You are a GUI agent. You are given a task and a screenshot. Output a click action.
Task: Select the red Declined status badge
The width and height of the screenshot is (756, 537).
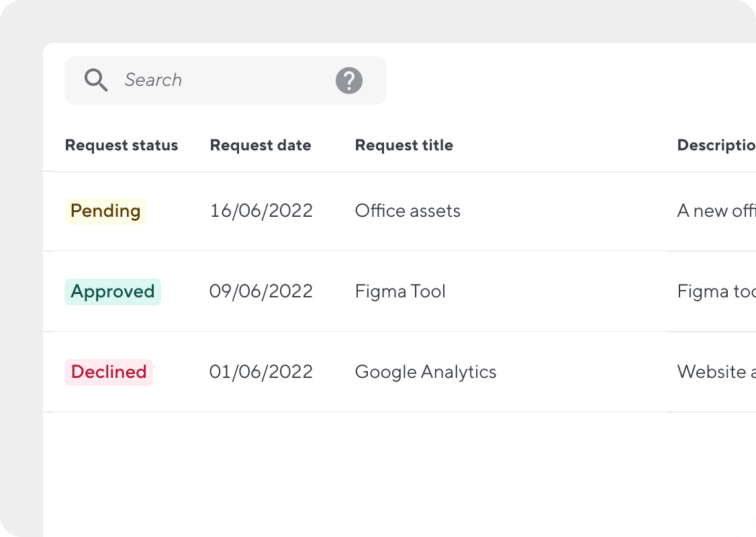pos(108,372)
